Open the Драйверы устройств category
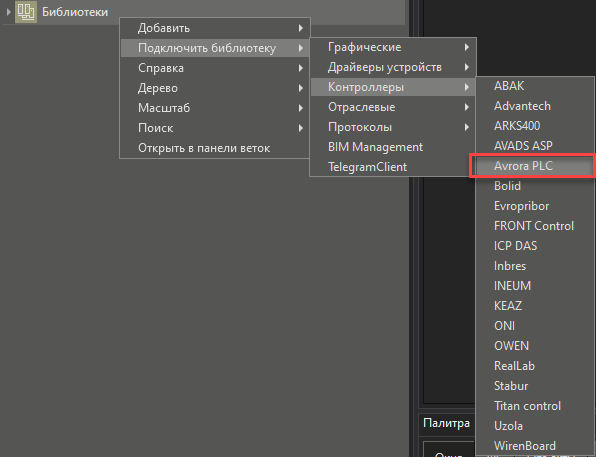This screenshot has height=457, width=596. point(393,67)
